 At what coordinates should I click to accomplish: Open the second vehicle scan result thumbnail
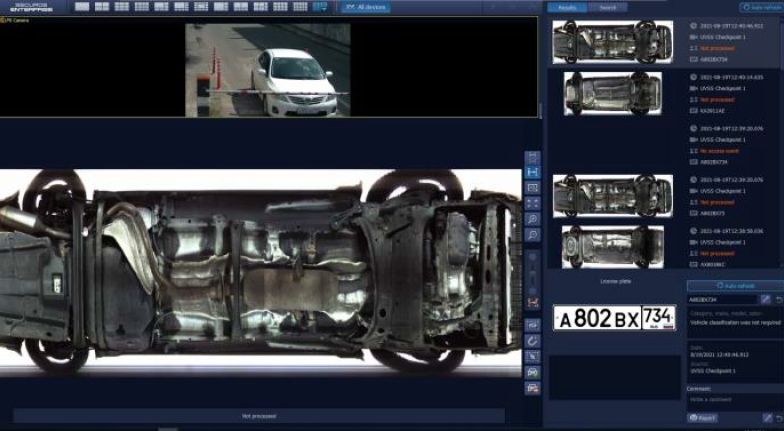point(612,93)
